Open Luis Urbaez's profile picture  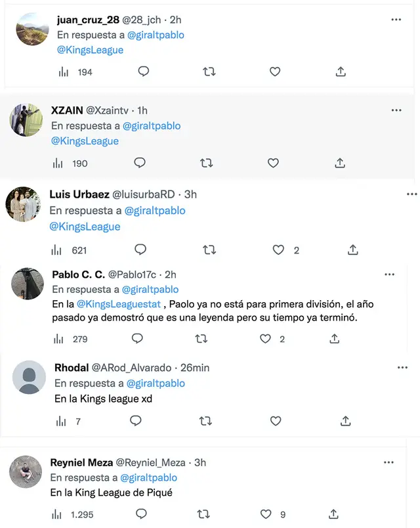click(x=23, y=204)
